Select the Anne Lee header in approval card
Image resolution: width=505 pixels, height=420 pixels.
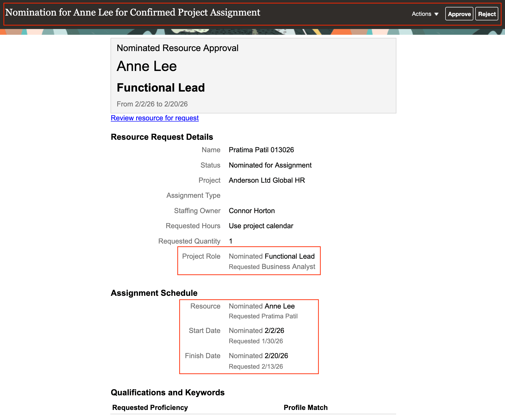tap(147, 66)
